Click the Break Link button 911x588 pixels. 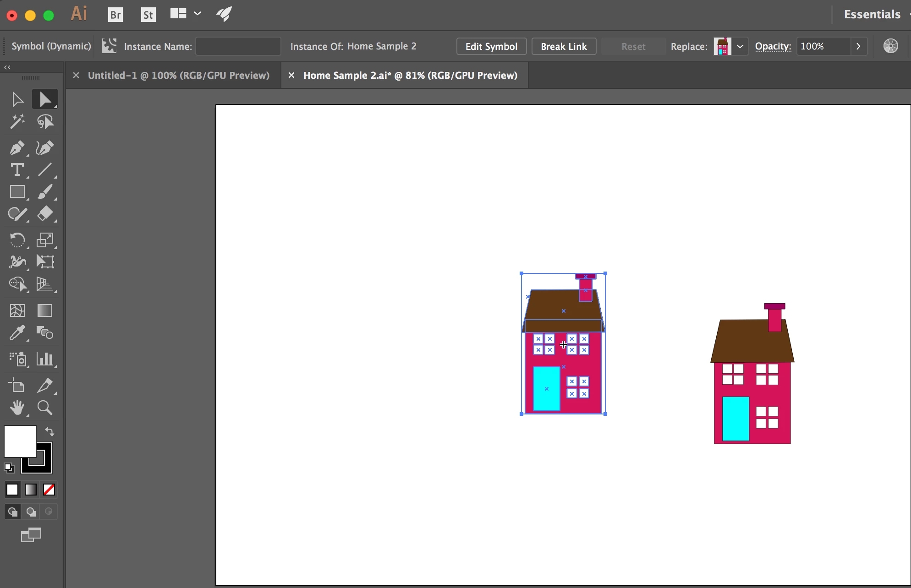pyautogui.click(x=564, y=46)
